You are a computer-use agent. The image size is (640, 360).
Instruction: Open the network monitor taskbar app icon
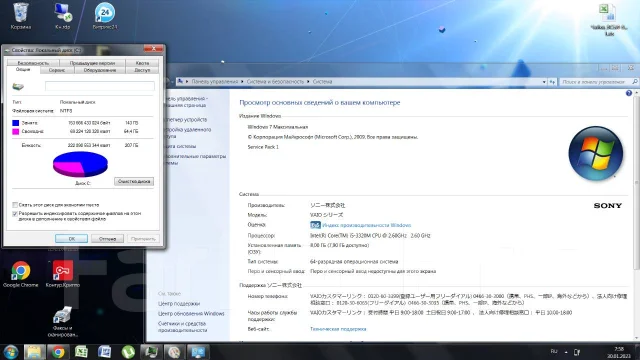coord(151,352)
